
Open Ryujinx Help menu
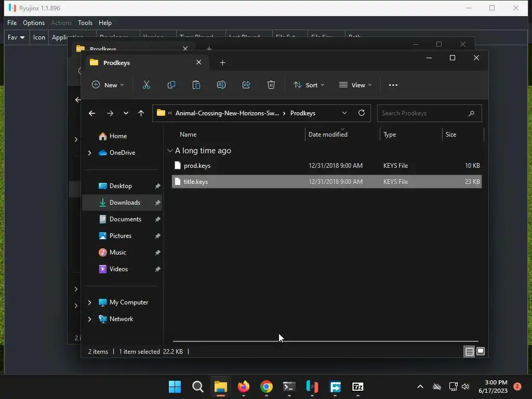coord(105,23)
